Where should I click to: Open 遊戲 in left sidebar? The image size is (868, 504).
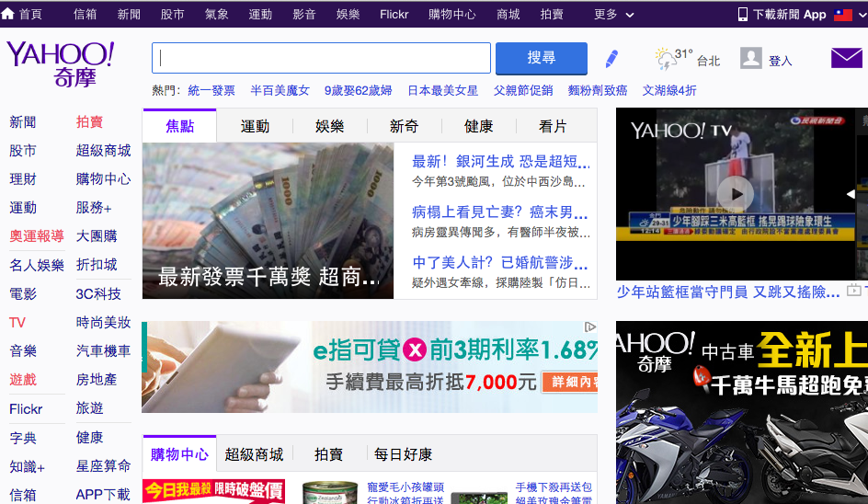(23, 380)
